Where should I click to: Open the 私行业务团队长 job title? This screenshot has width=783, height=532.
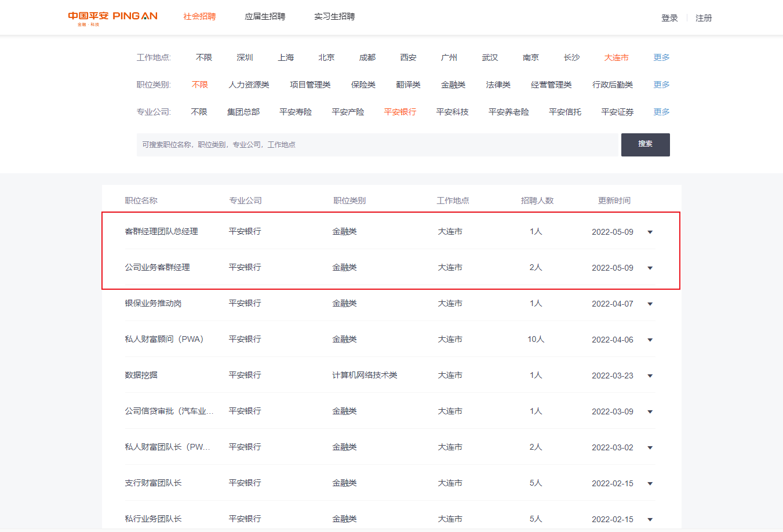(x=154, y=519)
